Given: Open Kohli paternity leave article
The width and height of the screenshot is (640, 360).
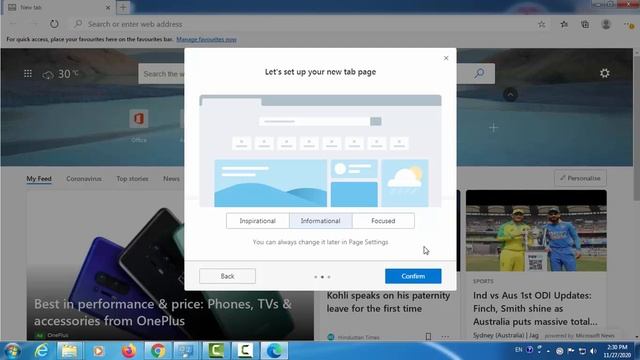Looking at the screenshot, I should point(388,302).
